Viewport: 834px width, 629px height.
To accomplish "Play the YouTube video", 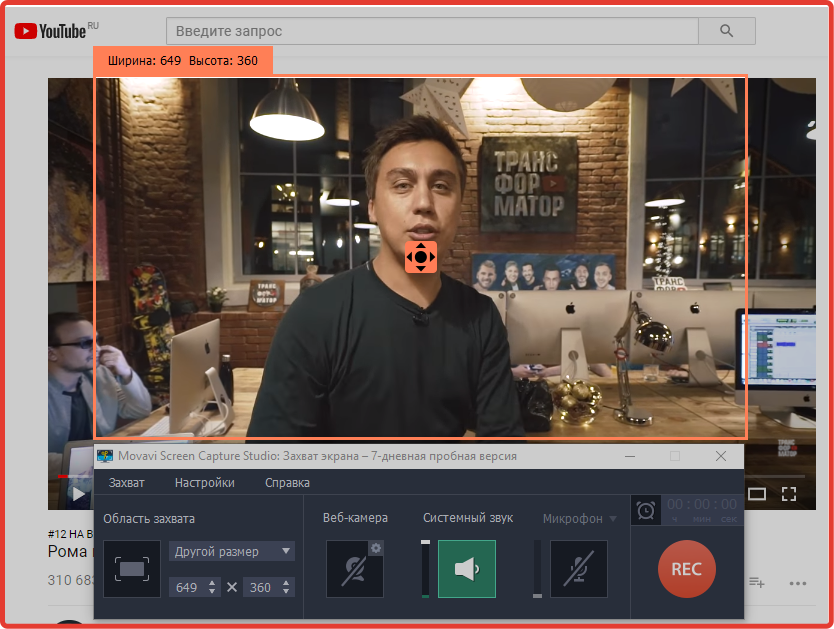I will (x=78, y=494).
